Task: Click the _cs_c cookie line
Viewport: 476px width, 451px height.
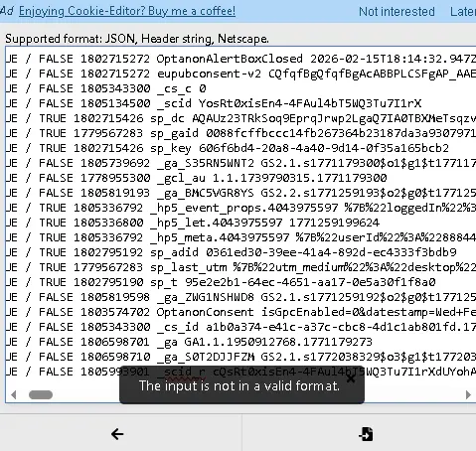Action: point(106,88)
